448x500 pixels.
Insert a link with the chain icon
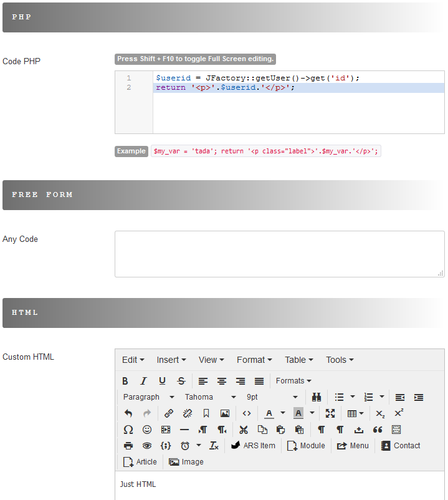[x=169, y=413]
